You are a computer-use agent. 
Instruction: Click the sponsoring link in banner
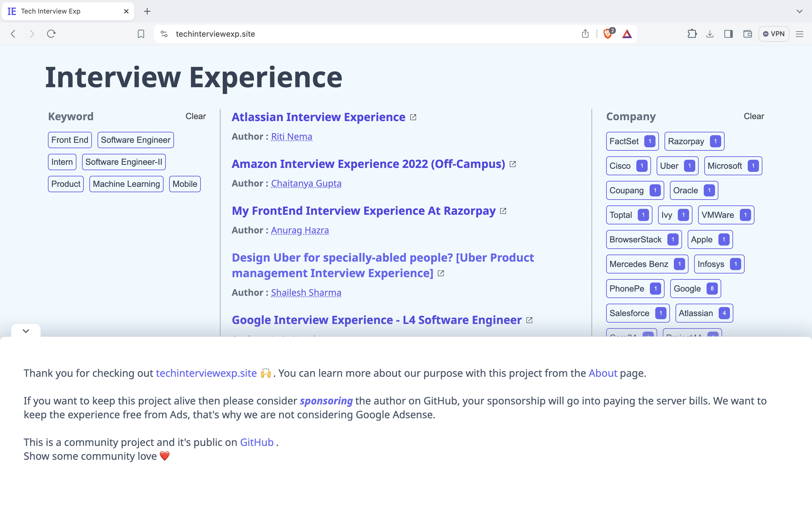[x=326, y=401]
